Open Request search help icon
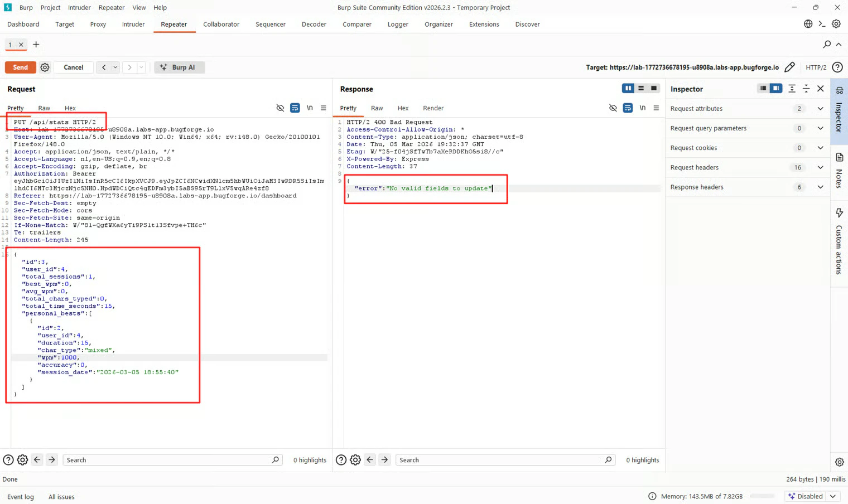The image size is (848, 504). tap(8, 460)
